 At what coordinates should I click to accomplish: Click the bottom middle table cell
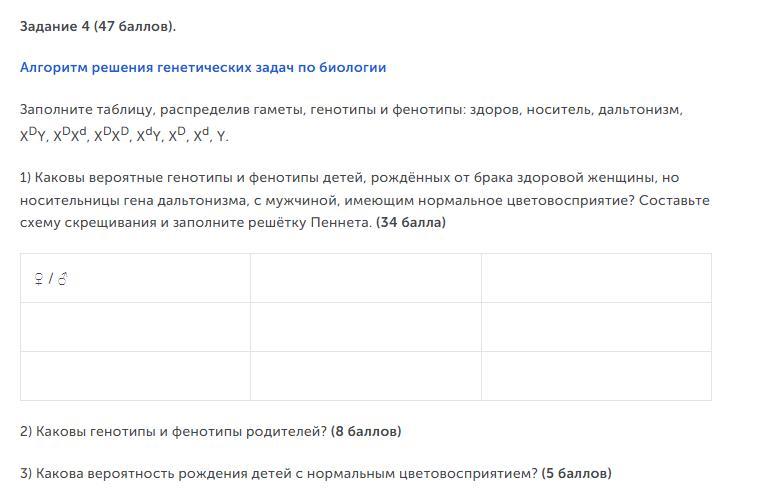[366, 376]
